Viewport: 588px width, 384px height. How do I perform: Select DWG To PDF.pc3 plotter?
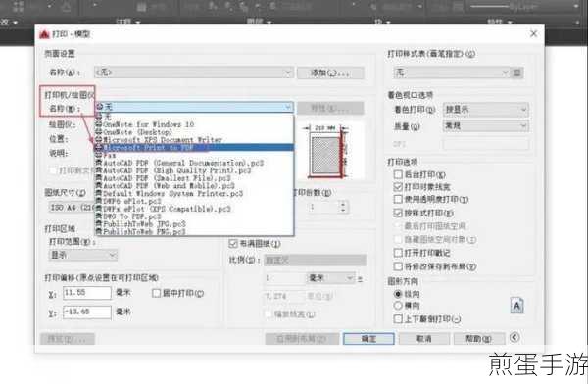click(x=193, y=216)
